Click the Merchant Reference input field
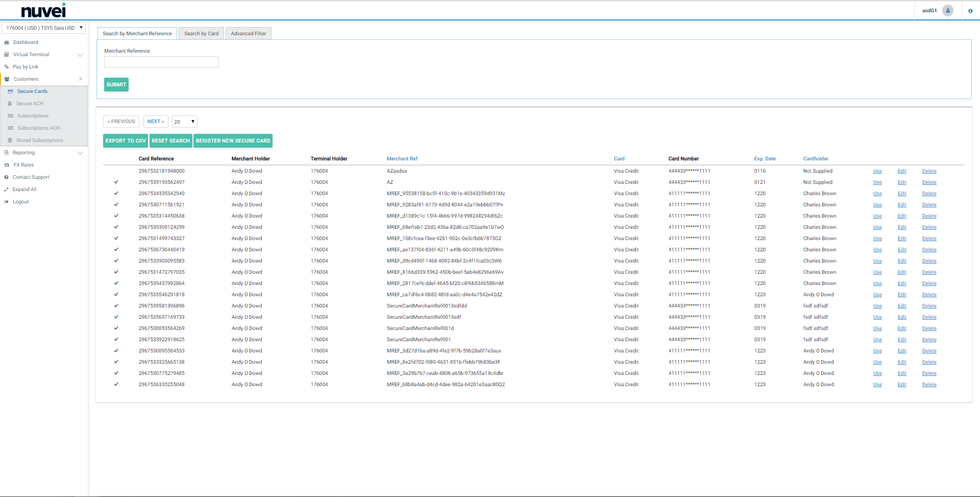Viewport: 980px width, 497px height. pos(161,62)
